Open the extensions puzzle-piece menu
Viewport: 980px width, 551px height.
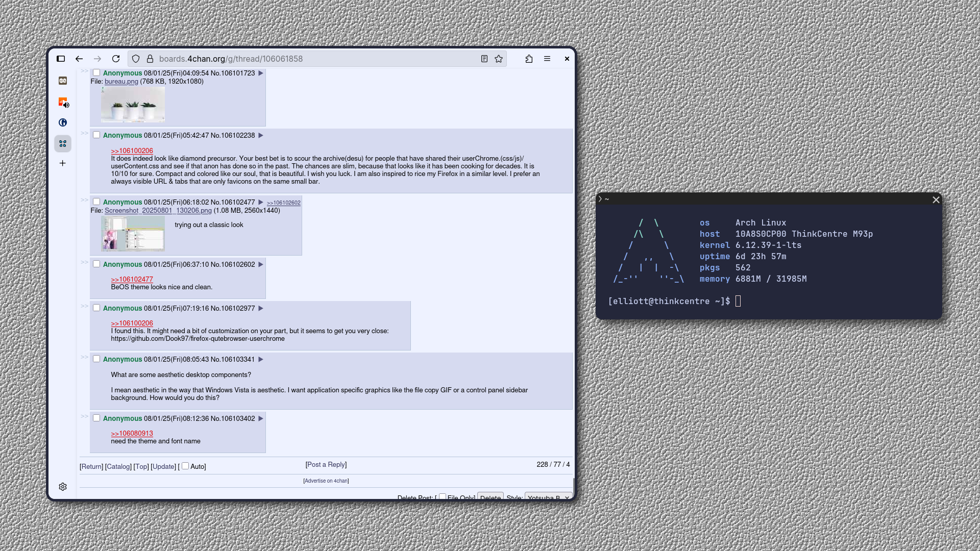529,59
